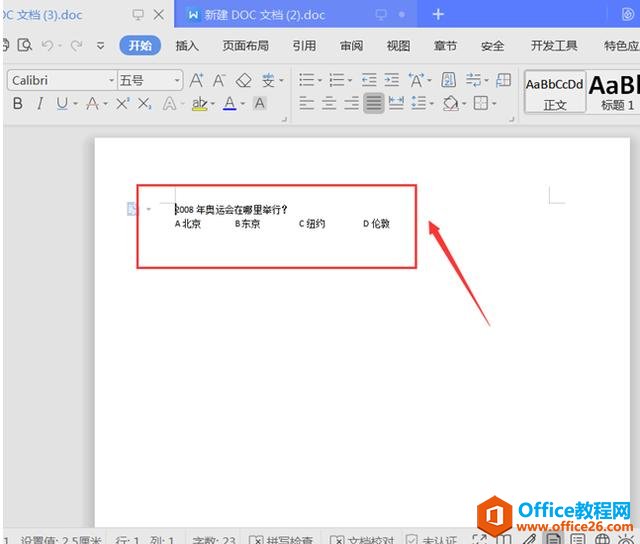Toggle subscript formatting
640x544 pixels.
point(144,104)
